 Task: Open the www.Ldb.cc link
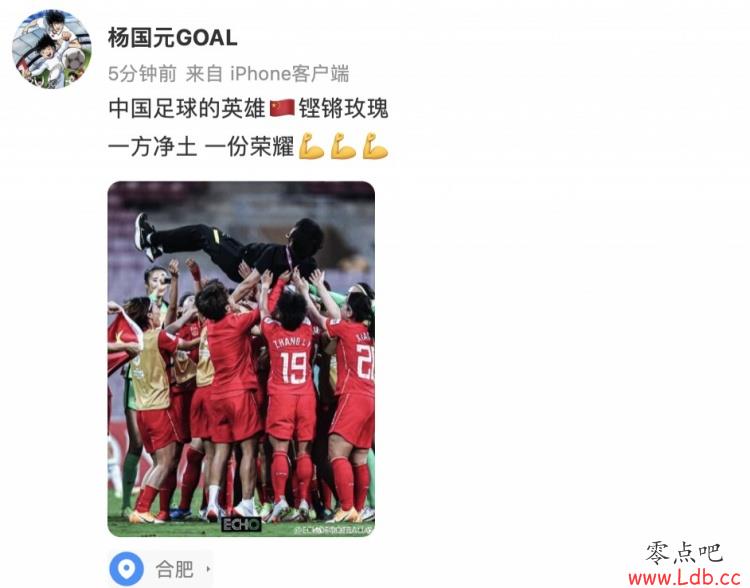[x=684, y=577]
